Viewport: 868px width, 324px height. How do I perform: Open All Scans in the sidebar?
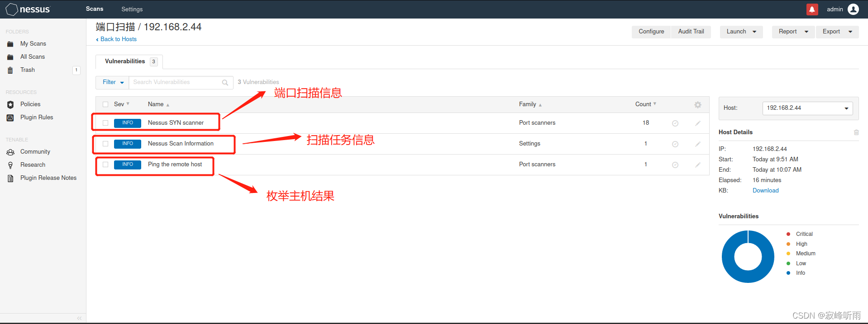tap(33, 57)
